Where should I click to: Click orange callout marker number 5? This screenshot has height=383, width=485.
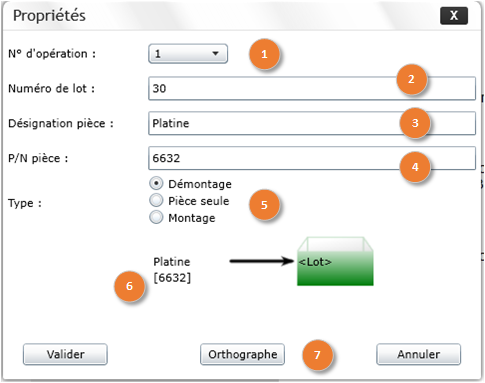[x=264, y=205]
